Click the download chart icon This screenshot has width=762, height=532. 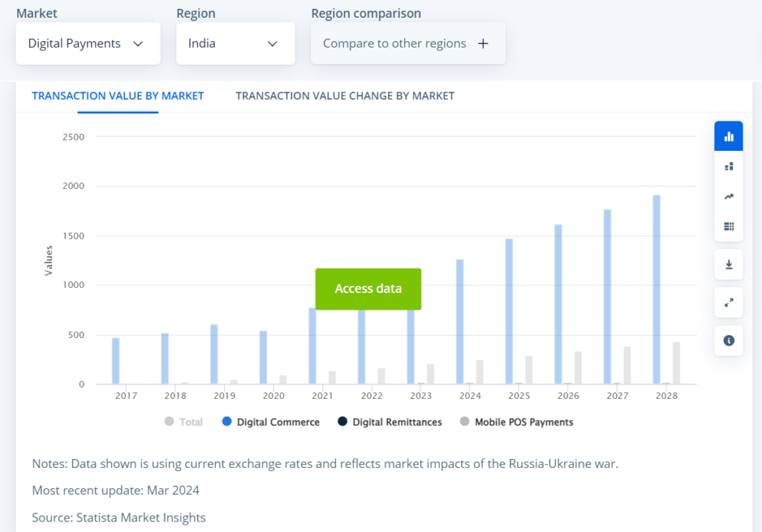point(729,264)
